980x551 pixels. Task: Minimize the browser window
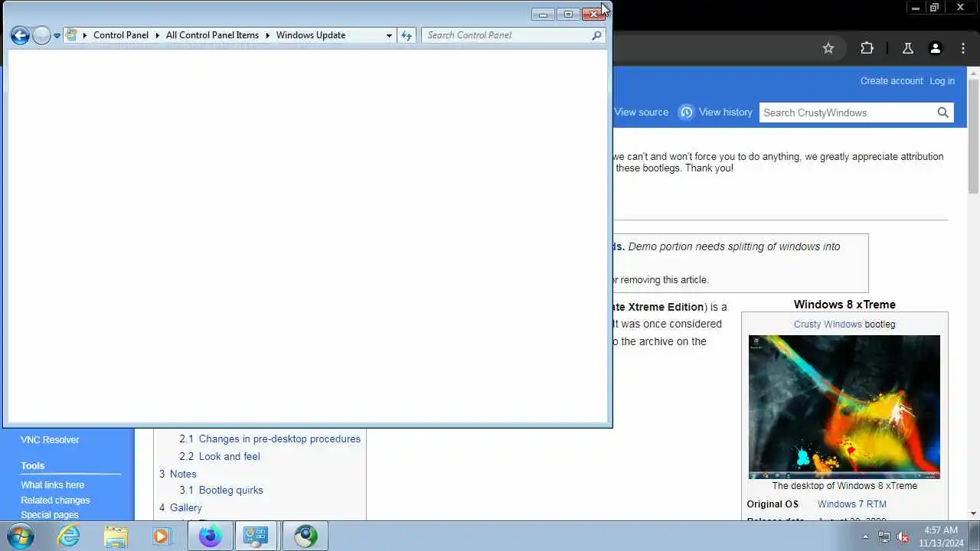[x=916, y=8]
